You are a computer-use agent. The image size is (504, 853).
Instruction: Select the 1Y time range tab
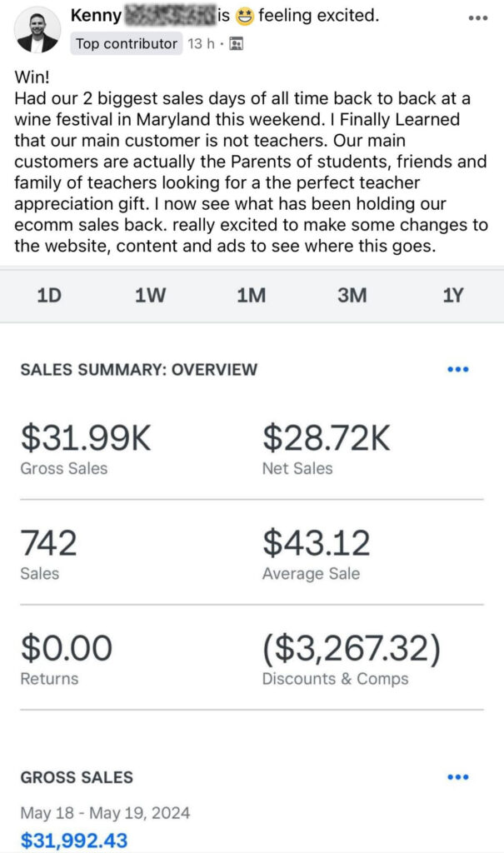tap(452, 295)
